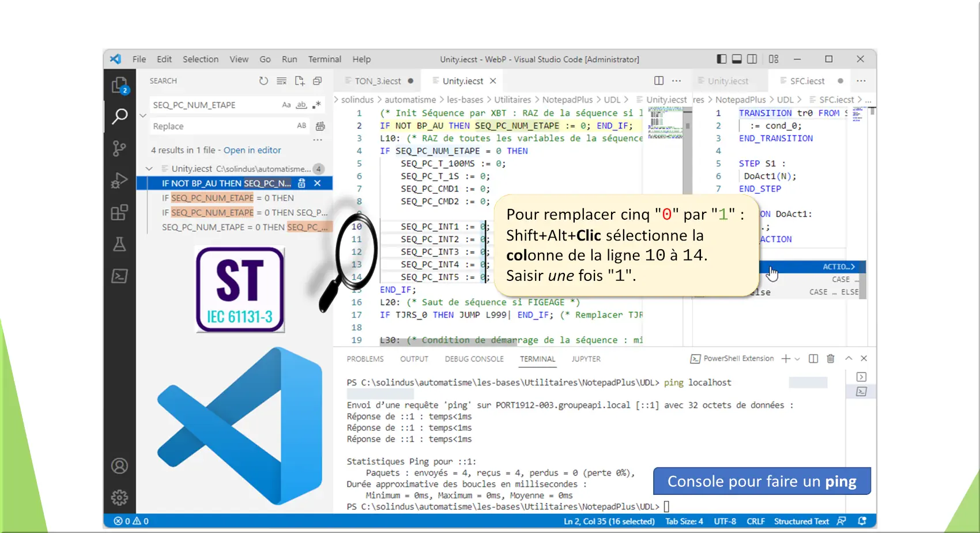The image size is (980, 533).
Task: Open the Terminal menu
Action: [324, 59]
